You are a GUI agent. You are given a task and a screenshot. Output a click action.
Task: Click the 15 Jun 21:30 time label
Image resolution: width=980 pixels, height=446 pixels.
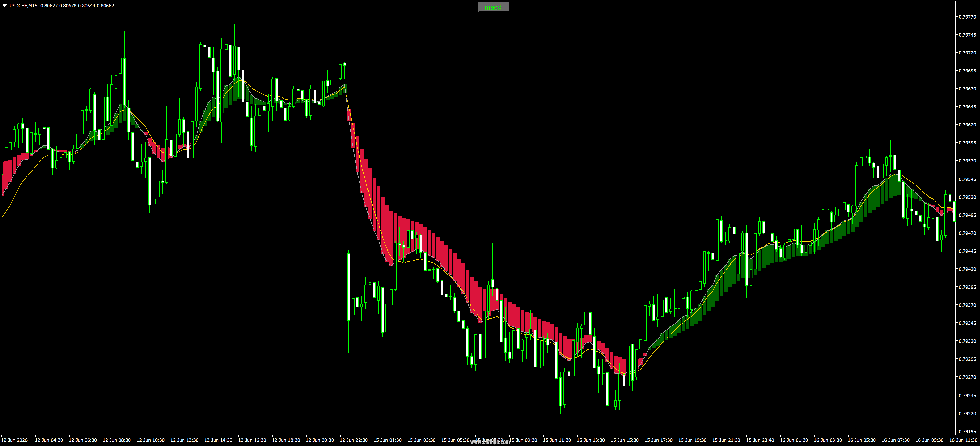coord(726,440)
